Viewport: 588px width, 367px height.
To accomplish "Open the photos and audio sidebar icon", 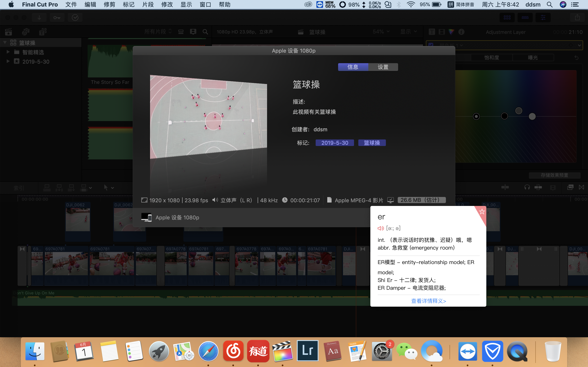I will (x=26, y=32).
